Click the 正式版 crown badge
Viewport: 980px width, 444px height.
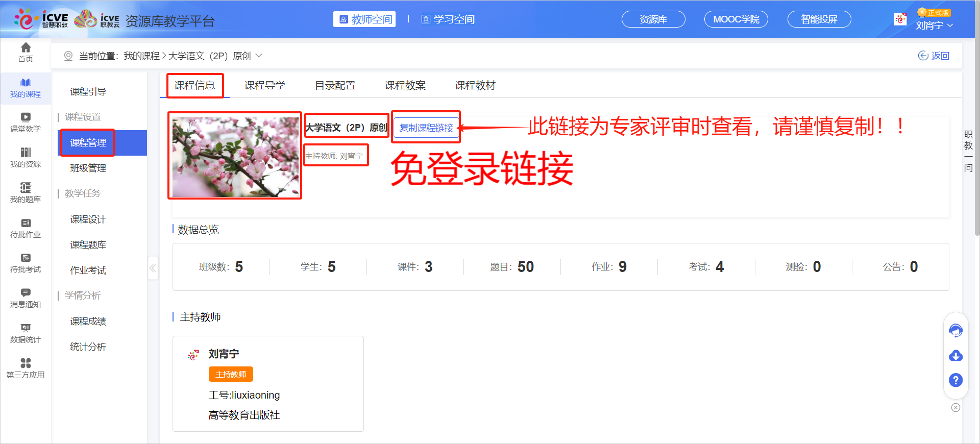point(933,12)
